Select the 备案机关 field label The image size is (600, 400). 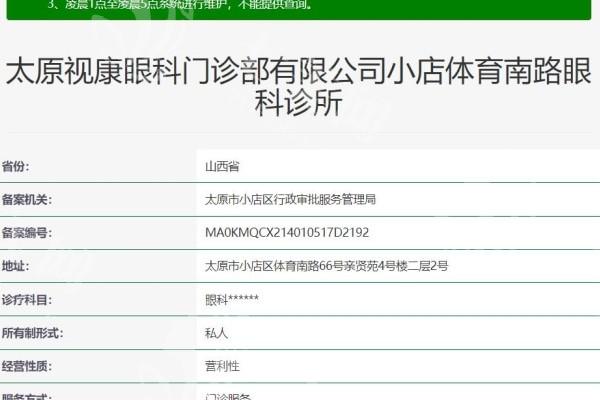(x=26, y=199)
